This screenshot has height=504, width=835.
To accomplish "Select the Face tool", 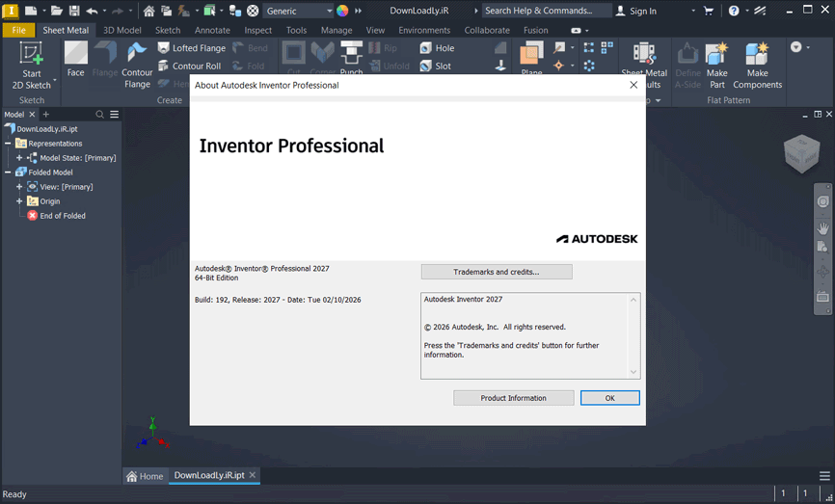I will tap(75, 59).
